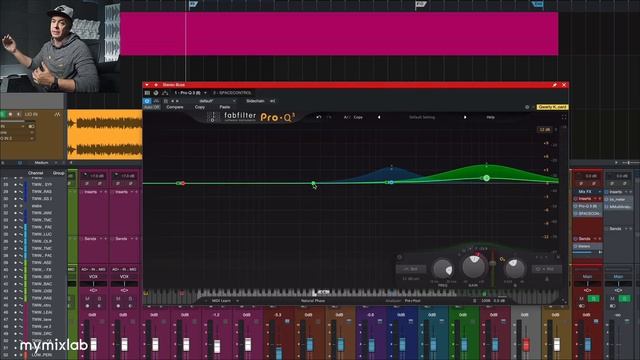The height and width of the screenshot is (360, 640).
Task: Solo the red Stereo Buss channel
Action: coord(593,299)
